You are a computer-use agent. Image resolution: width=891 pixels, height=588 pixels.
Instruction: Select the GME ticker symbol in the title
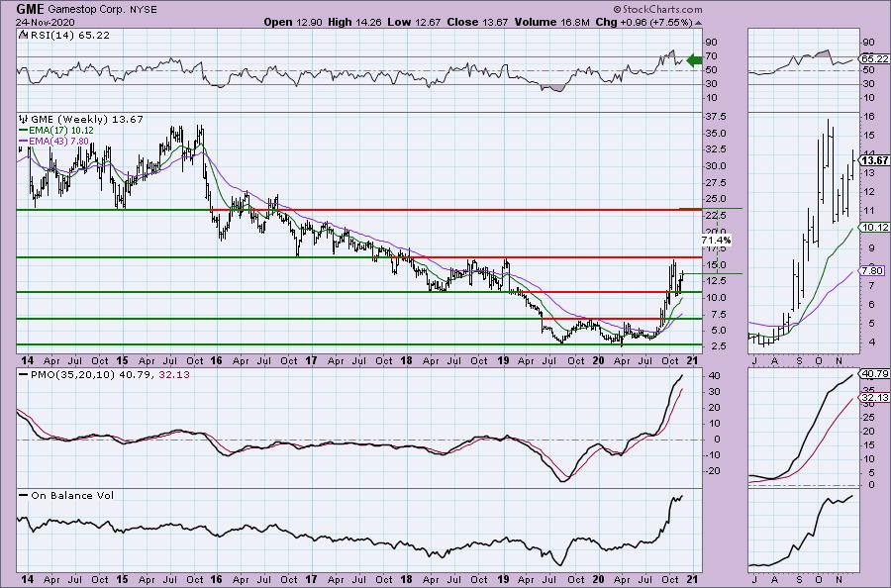pyautogui.click(x=30, y=9)
